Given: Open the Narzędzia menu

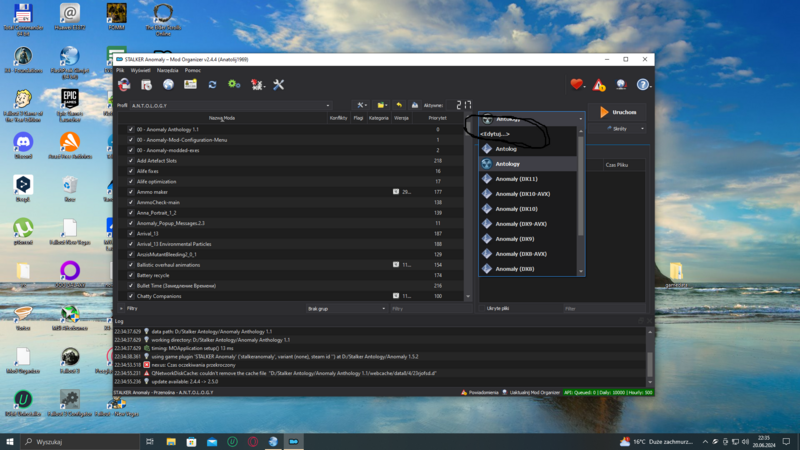Looking at the screenshot, I should [x=167, y=70].
